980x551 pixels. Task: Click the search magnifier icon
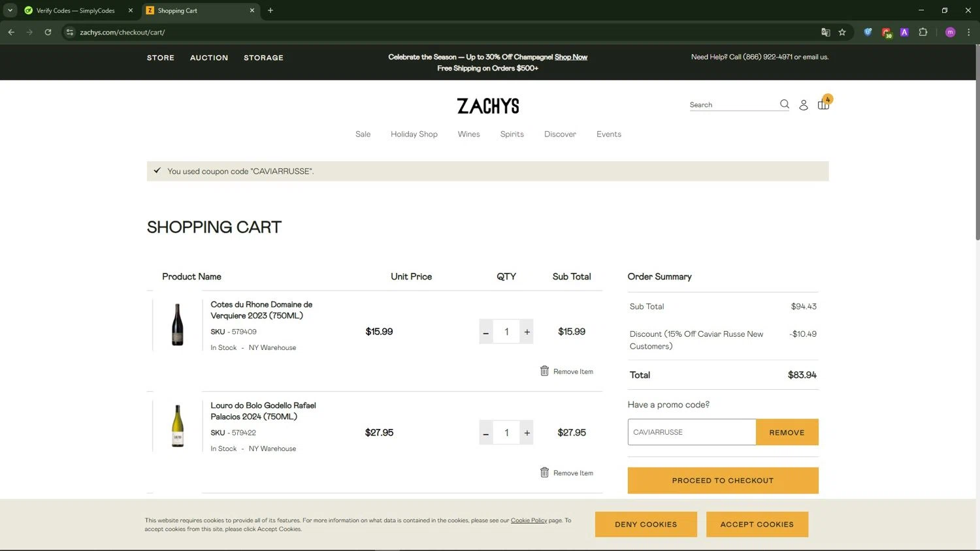tap(785, 104)
